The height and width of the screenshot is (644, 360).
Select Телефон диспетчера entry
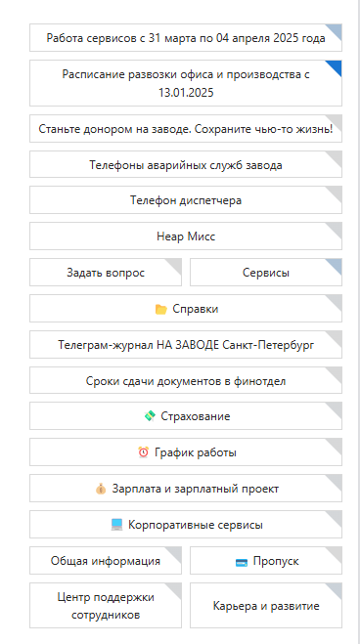[x=186, y=200]
